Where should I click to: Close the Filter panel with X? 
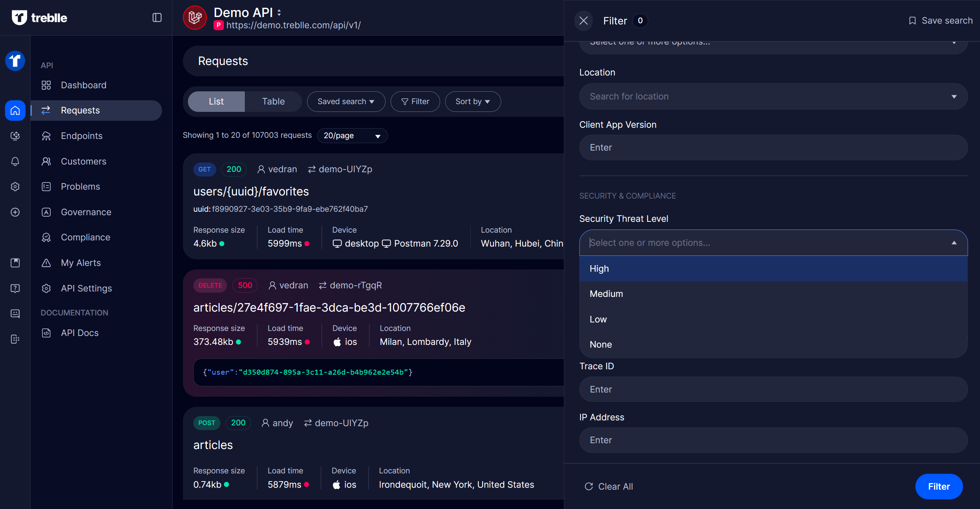click(x=583, y=21)
